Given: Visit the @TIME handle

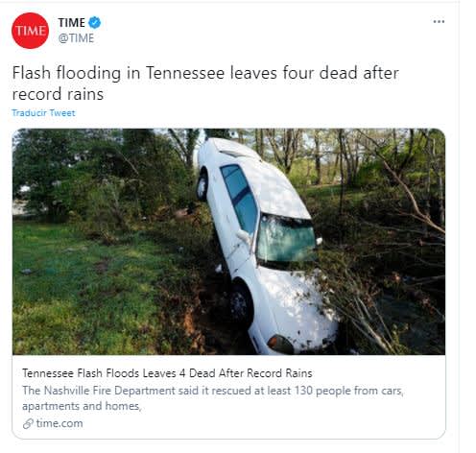Looking at the screenshot, I should 76,38.
